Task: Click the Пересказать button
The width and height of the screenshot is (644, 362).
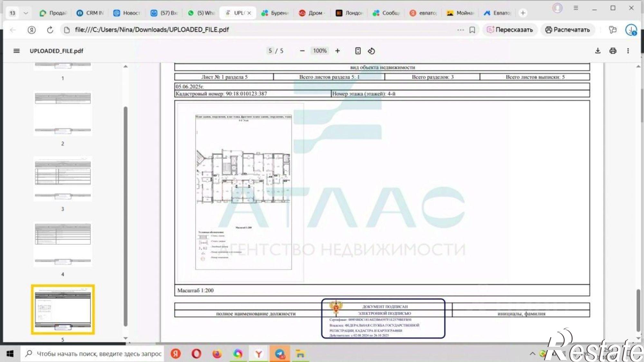Action: tap(510, 30)
